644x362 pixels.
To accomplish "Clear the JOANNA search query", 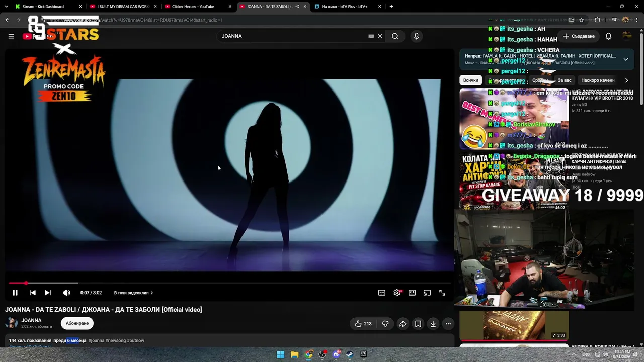I will coord(380,36).
